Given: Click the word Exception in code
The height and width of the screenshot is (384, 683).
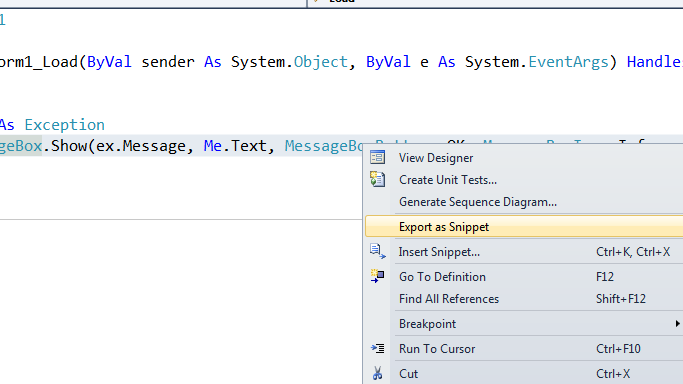Looking at the screenshot, I should click(x=64, y=125).
